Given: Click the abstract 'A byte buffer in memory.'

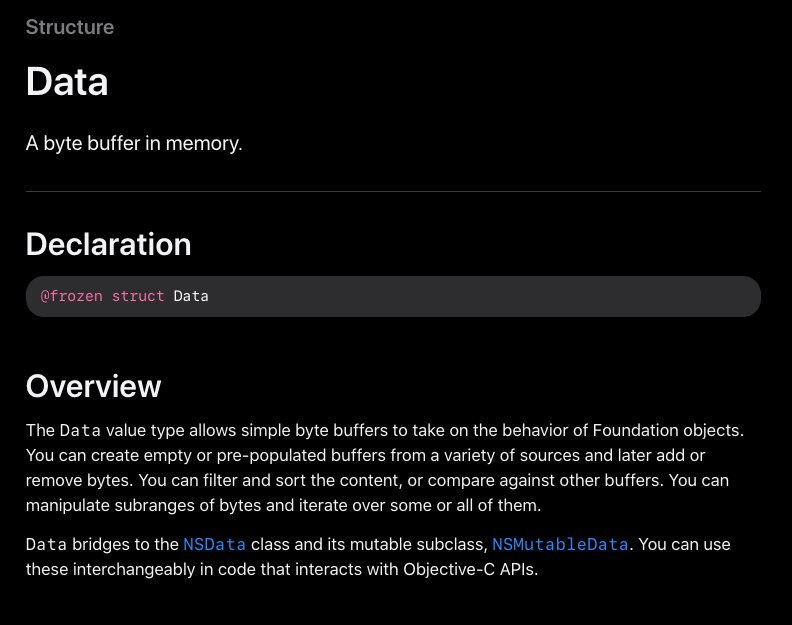Looking at the screenshot, I should click(134, 143).
